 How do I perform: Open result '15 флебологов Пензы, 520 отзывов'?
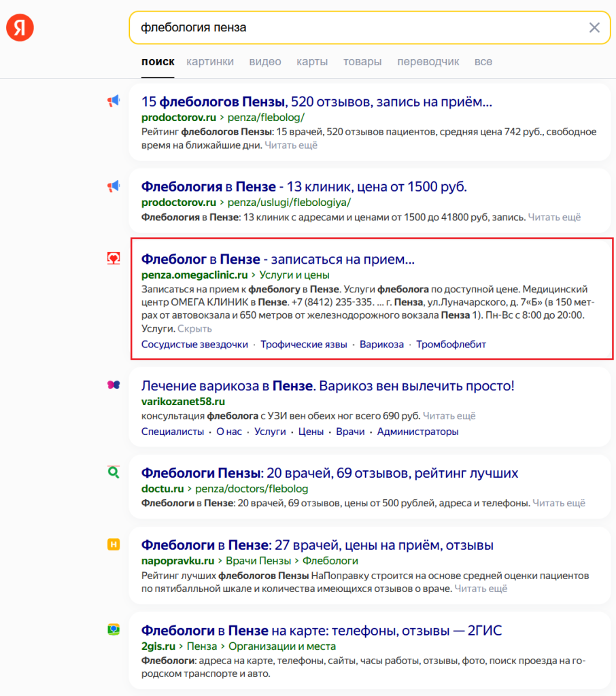pos(317,102)
